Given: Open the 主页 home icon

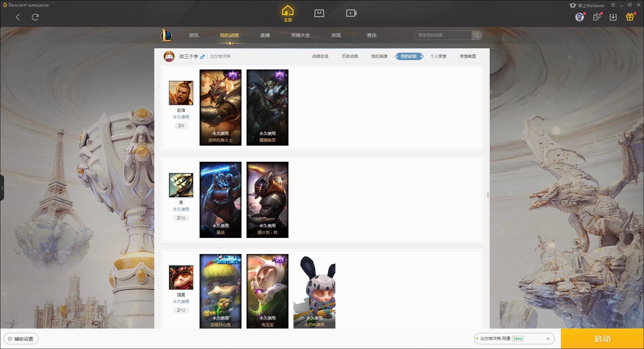Looking at the screenshot, I should [x=288, y=14].
